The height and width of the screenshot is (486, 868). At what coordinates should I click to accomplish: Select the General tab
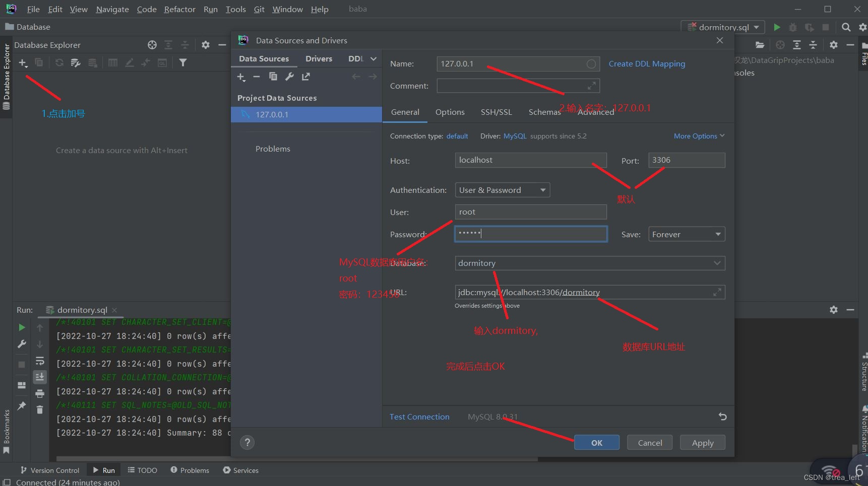click(405, 112)
